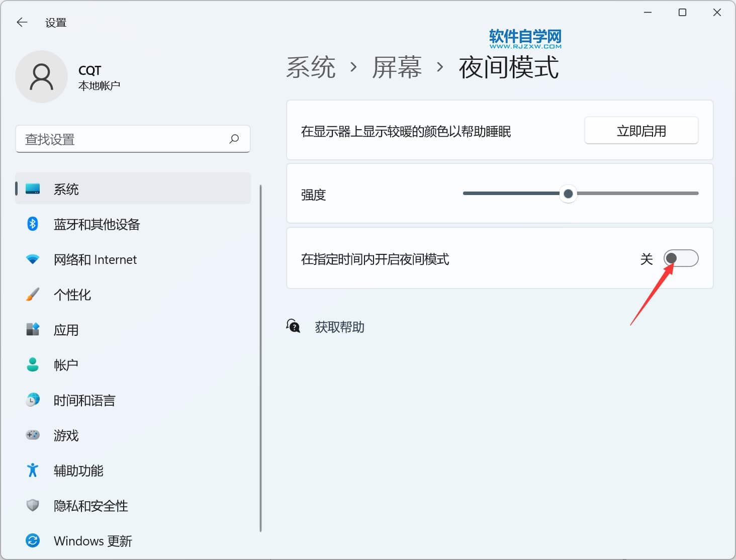
Task: Click the back arrow icon
Action: 22,22
